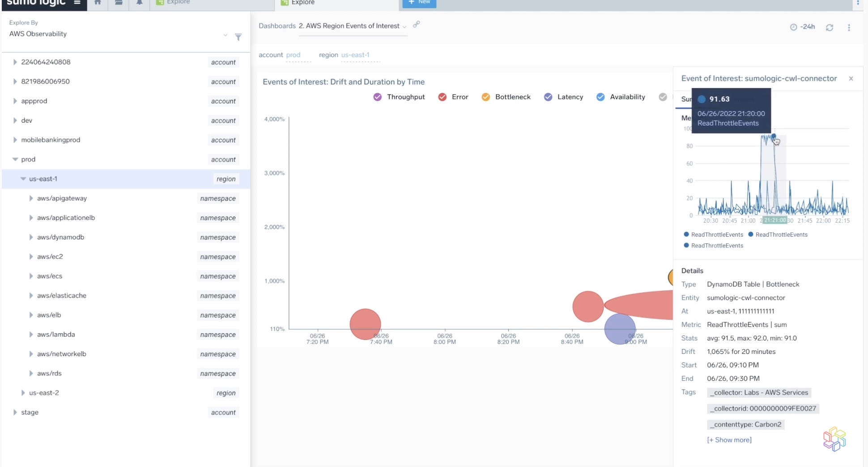Image resolution: width=868 pixels, height=467 pixels.
Task: Open the library folder icon
Action: pyautogui.click(x=118, y=2)
